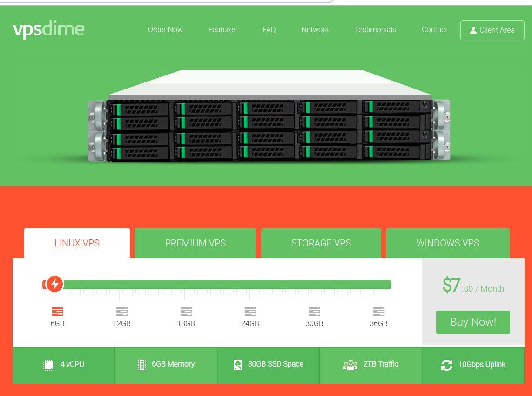Viewport: 532px width, 396px height.
Task: Click the orange lightning bolt slider handle
Action: [x=54, y=284]
